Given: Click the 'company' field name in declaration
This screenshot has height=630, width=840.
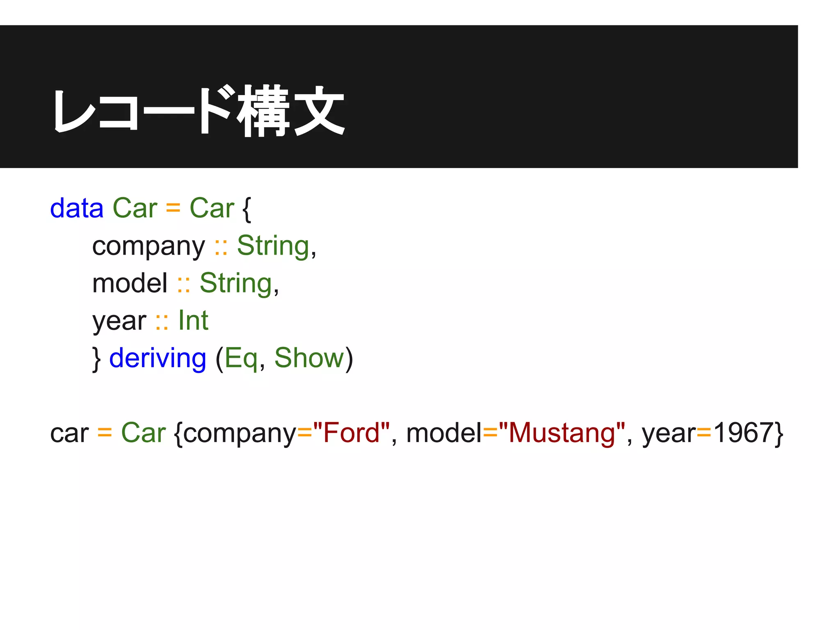Looking at the screenshot, I should click(x=148, y=247).
